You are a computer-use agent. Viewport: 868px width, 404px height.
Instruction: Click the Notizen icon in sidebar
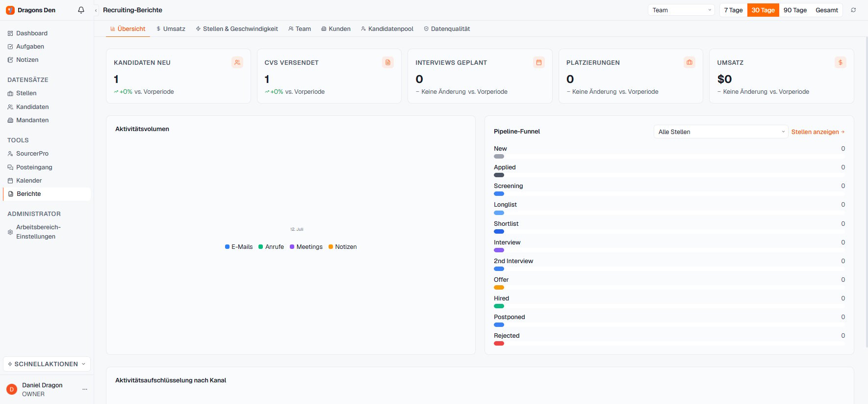(x=10, y=60)
